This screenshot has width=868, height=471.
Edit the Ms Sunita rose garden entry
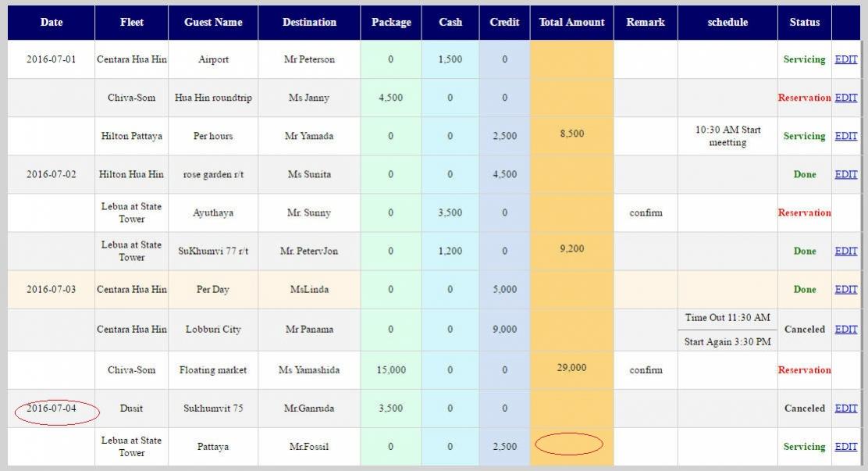click(x=845, y=174)
